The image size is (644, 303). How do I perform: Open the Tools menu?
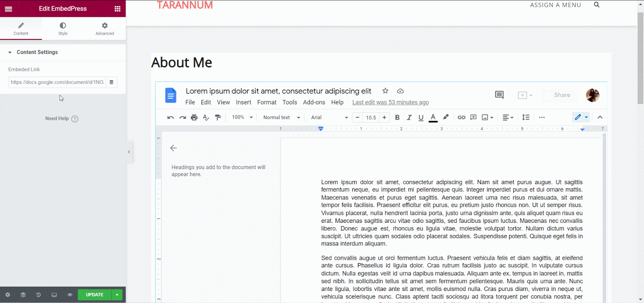tap(290, 102)
